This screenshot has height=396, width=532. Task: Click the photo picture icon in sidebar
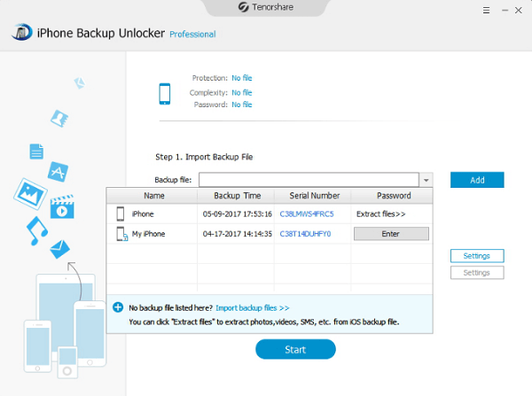pyautogui.click(x=30, y=194)
